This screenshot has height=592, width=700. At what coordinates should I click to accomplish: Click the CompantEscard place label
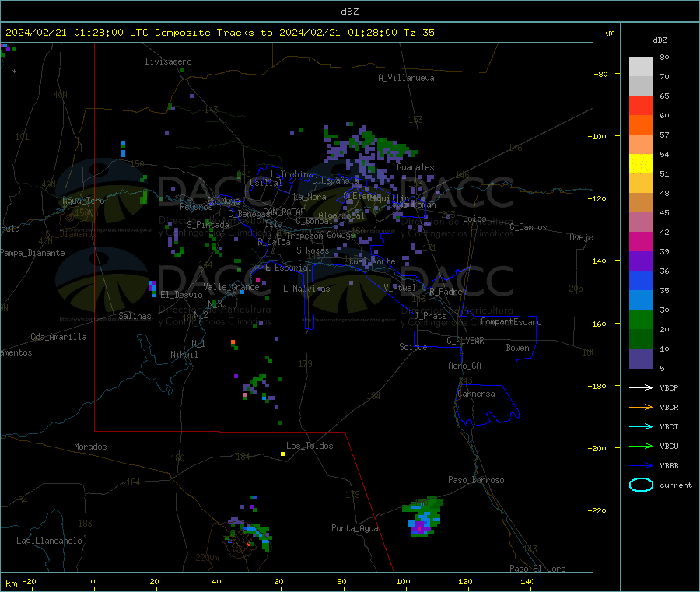pos(511,322)
